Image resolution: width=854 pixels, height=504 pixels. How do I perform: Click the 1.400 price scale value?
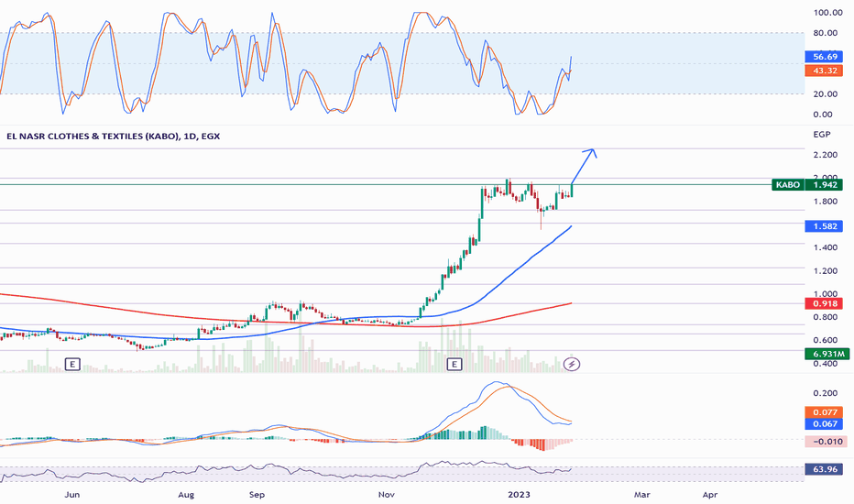point(825,247)
